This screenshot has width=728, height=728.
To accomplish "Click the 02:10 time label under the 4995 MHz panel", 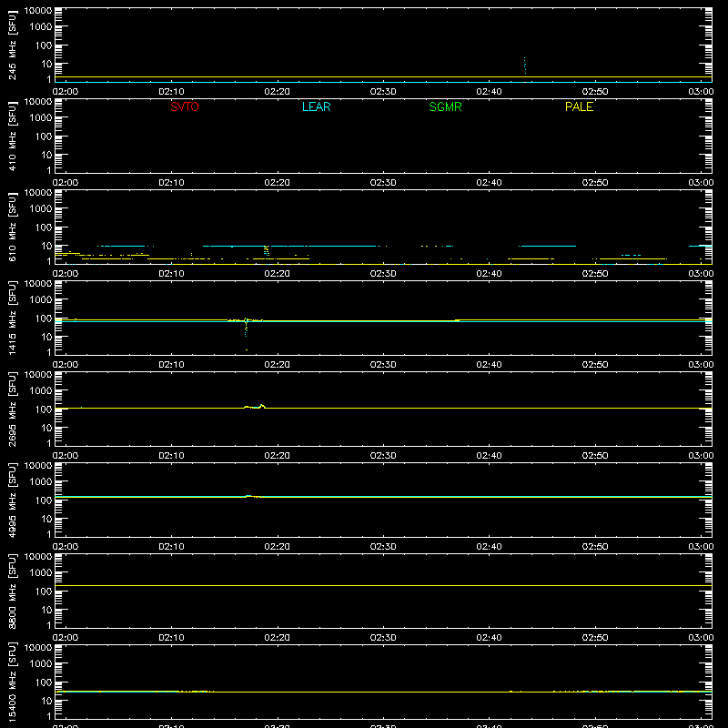I will [171, 547].
